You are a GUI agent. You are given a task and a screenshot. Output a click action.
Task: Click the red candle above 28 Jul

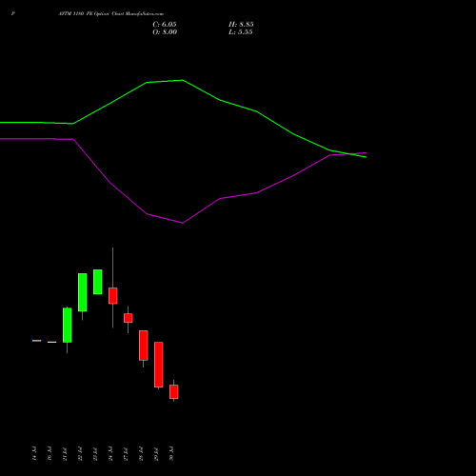click(x=144, y=346)
